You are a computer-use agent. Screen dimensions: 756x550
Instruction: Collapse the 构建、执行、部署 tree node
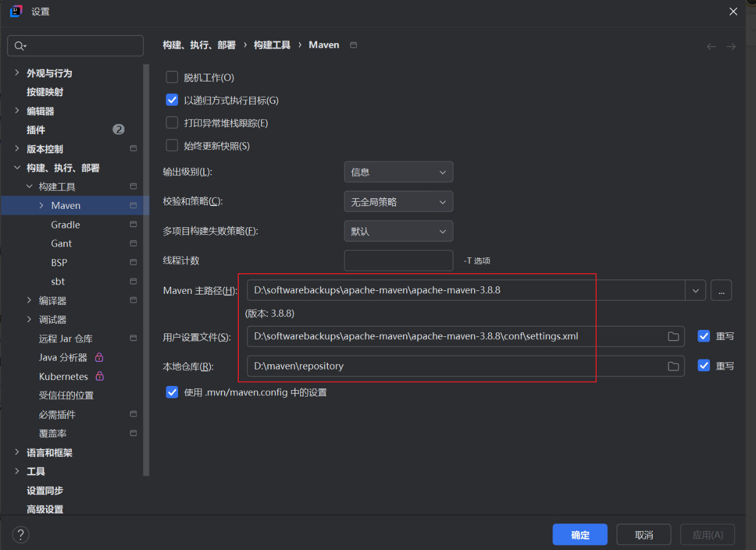pos(17,168)
